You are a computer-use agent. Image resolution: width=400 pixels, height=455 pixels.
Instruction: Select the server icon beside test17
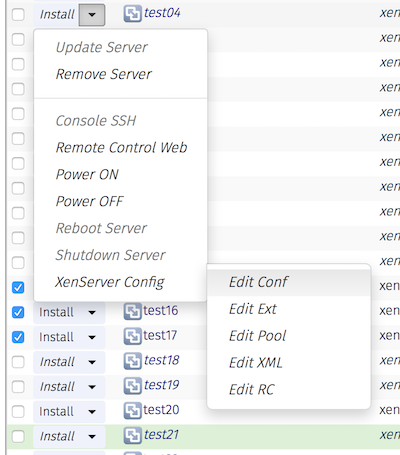tap(132, 336)
